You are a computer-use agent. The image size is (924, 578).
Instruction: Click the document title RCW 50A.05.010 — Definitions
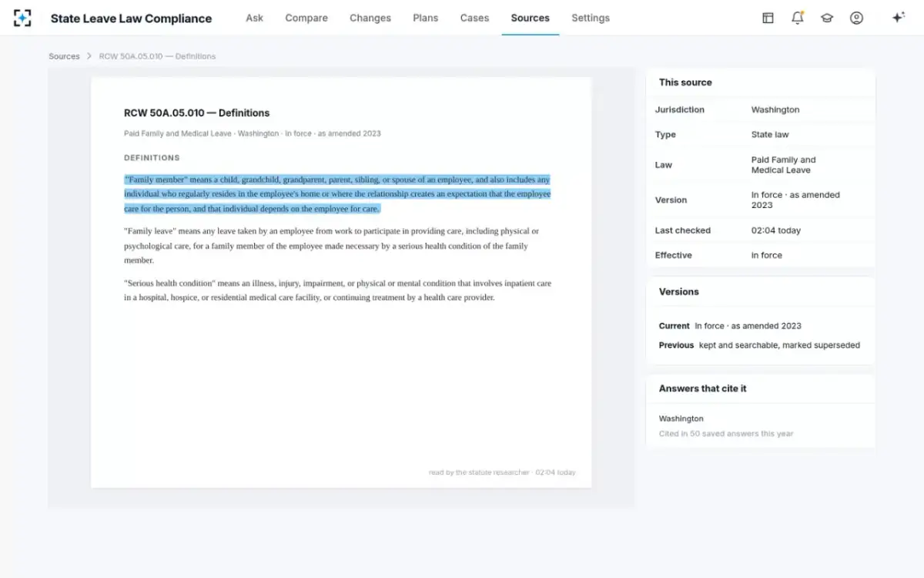click(x=196, y=113)
